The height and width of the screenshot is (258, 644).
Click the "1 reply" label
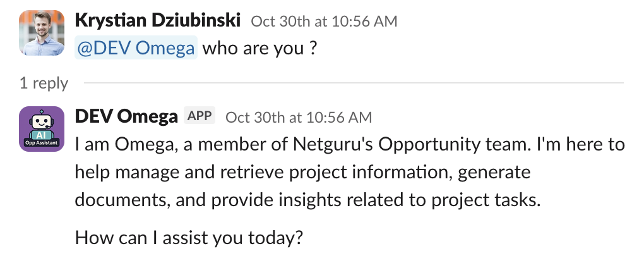tap(43, 83)
